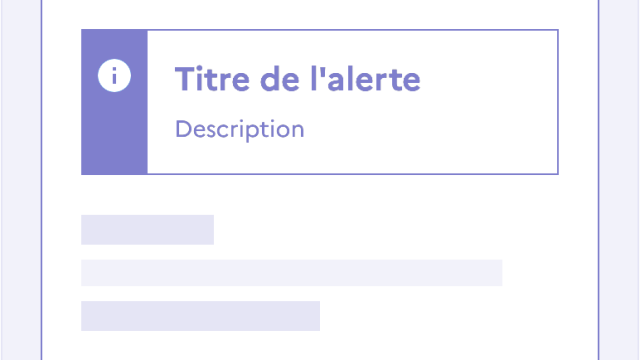Click the lavender margin right of the card
The width and height of the screenshot is (640, 360).
618,180
